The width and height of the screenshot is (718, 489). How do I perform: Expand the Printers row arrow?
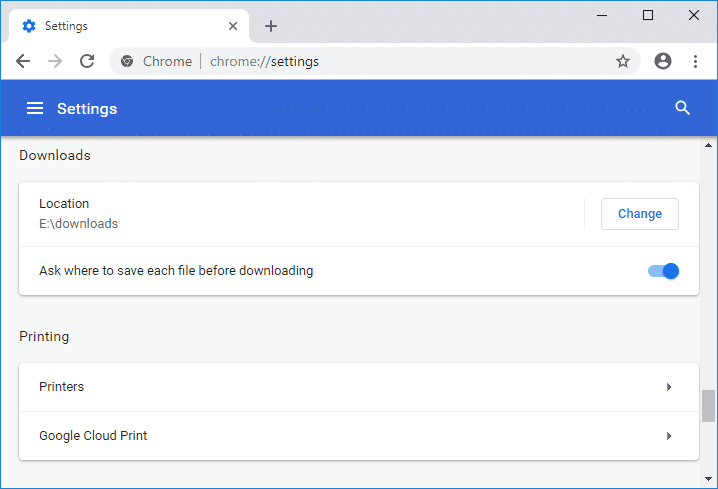pos(669,387)
